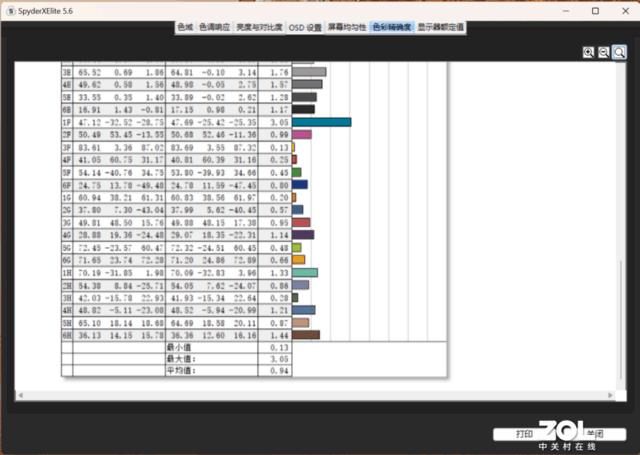The width and height of the screenshot is (640, 455).
Task: Click row label 1G
Action: 67,198
